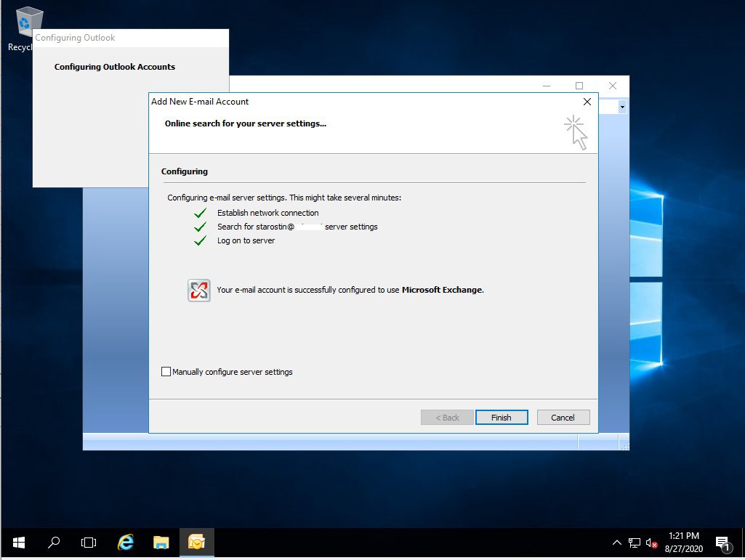Open the dropdown arrow in the background window
The width and height of the screenshot is (745, 560).
(622, 107)
